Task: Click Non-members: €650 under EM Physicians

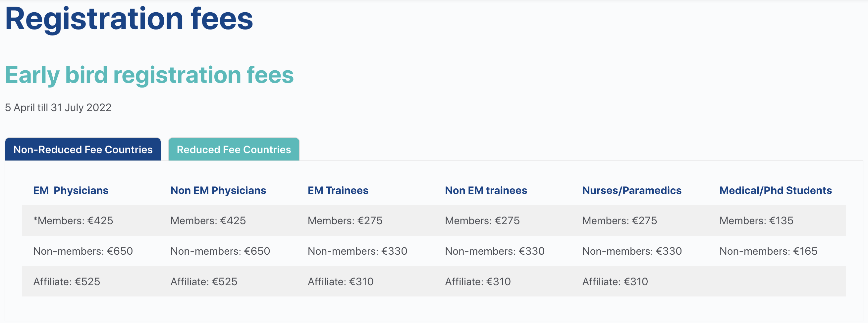Action: (x=83, y=251)
